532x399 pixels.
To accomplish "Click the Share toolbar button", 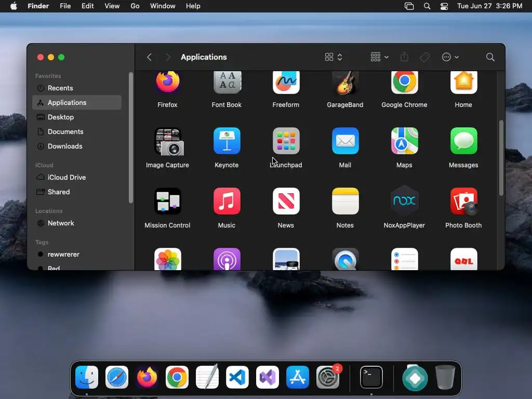I will [404, 57].
